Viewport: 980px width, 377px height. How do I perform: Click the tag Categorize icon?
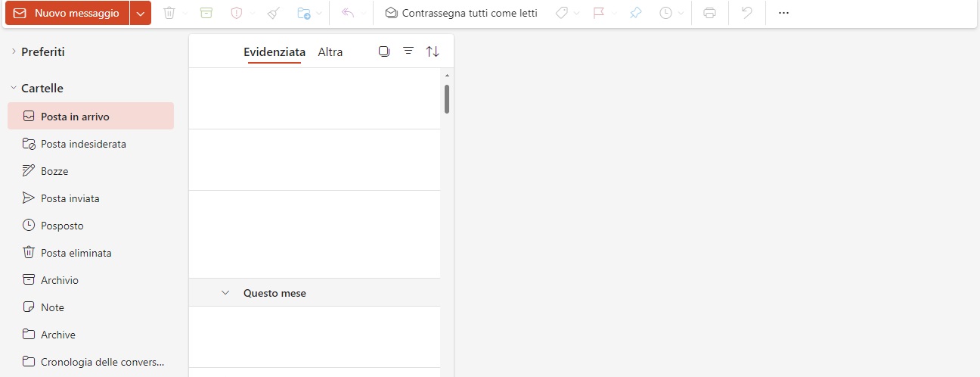point(562,13)
